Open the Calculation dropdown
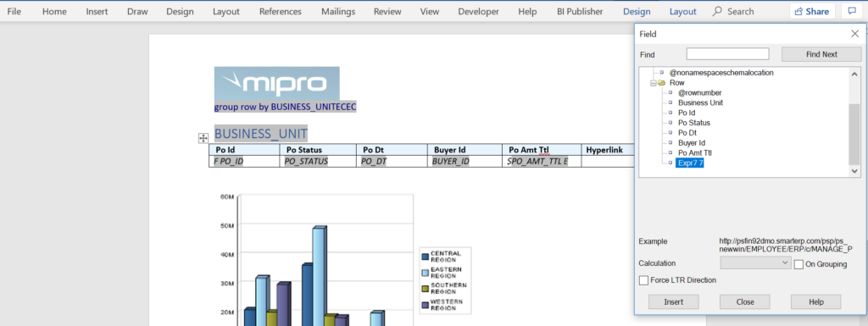Viewport: 868px width, 326px height. (755, 263)
